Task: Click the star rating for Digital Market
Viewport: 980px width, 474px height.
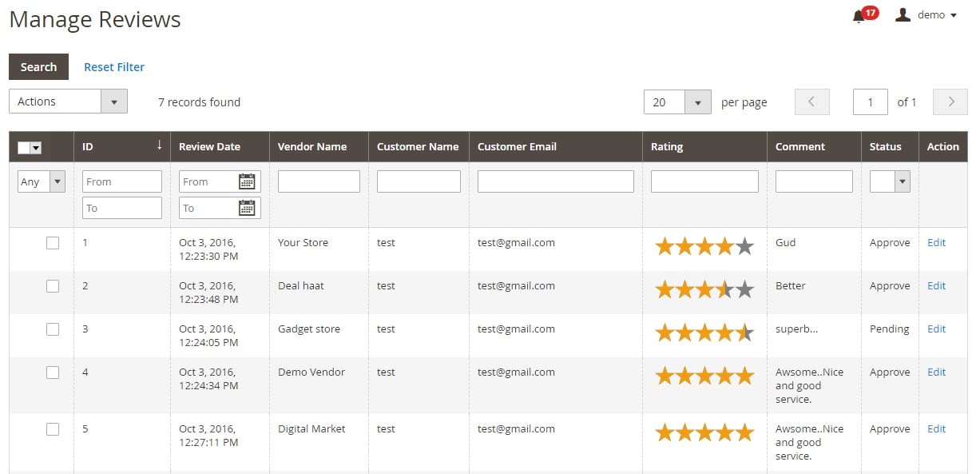Action: [704, 432]
